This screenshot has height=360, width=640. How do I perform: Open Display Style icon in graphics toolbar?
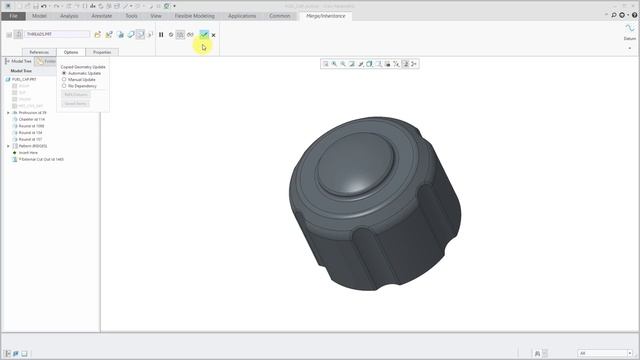tap(369, 64)
